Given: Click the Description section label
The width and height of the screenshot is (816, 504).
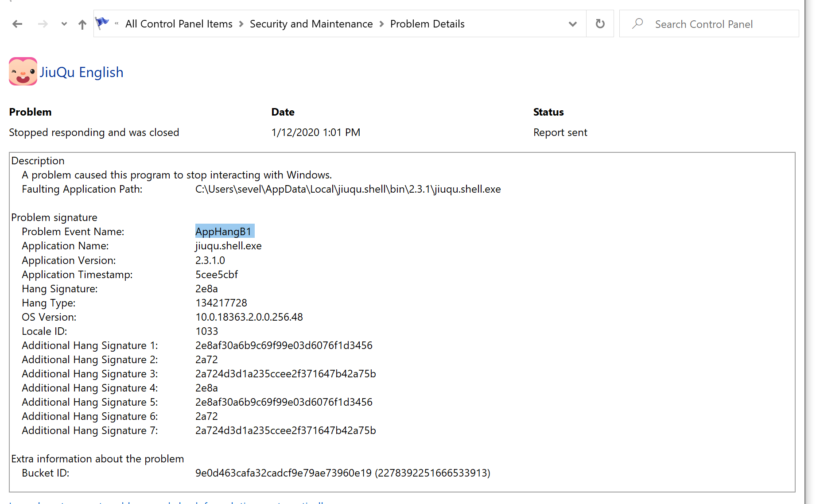Looking at the screenshot, I should (x=38, y=161).
